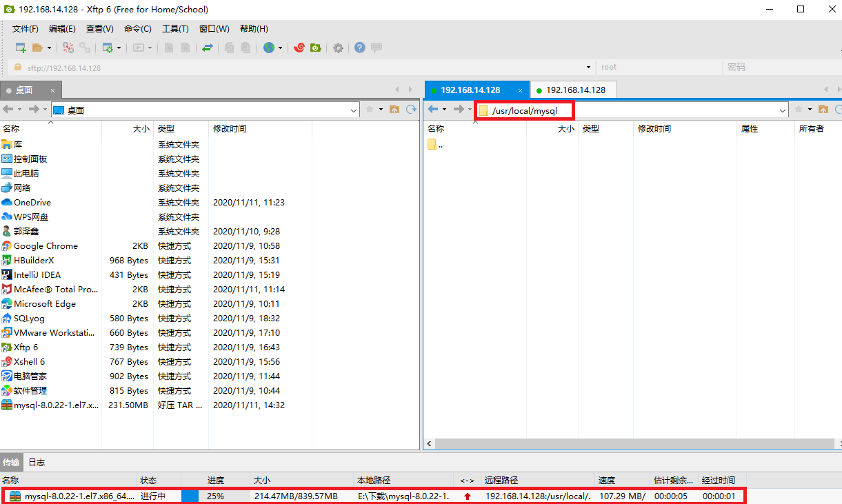This screenshot has height=504, width=842.
Task: Click forward arrow in local 桌面 pane
Action: [x=34, y=109]
